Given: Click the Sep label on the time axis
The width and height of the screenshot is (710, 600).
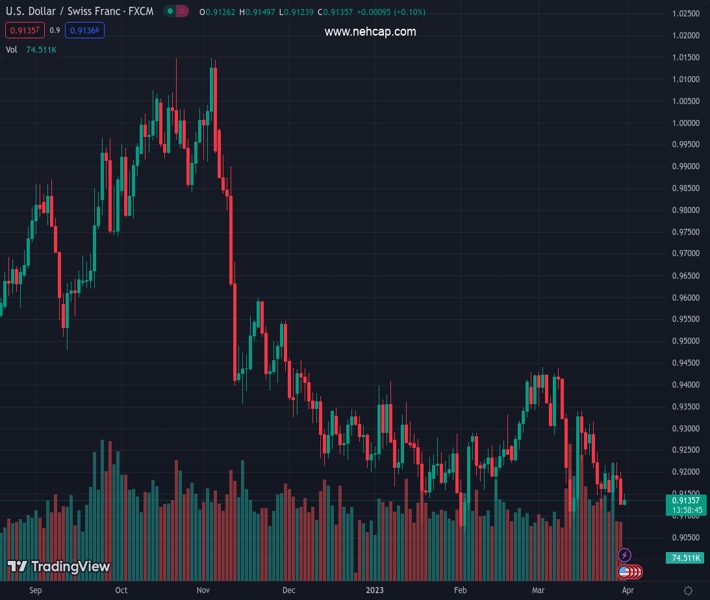Looking at the screenshot, I should click(x=36, y=591).
